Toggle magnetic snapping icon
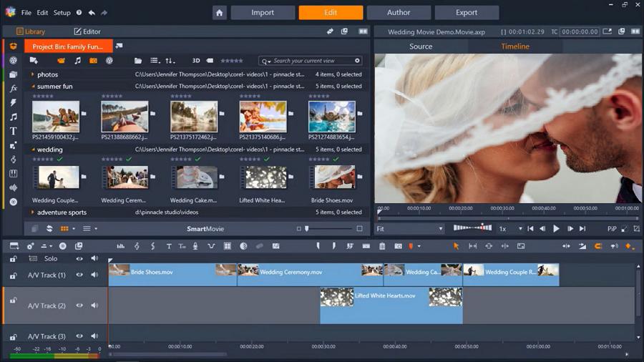 (598, 246)
